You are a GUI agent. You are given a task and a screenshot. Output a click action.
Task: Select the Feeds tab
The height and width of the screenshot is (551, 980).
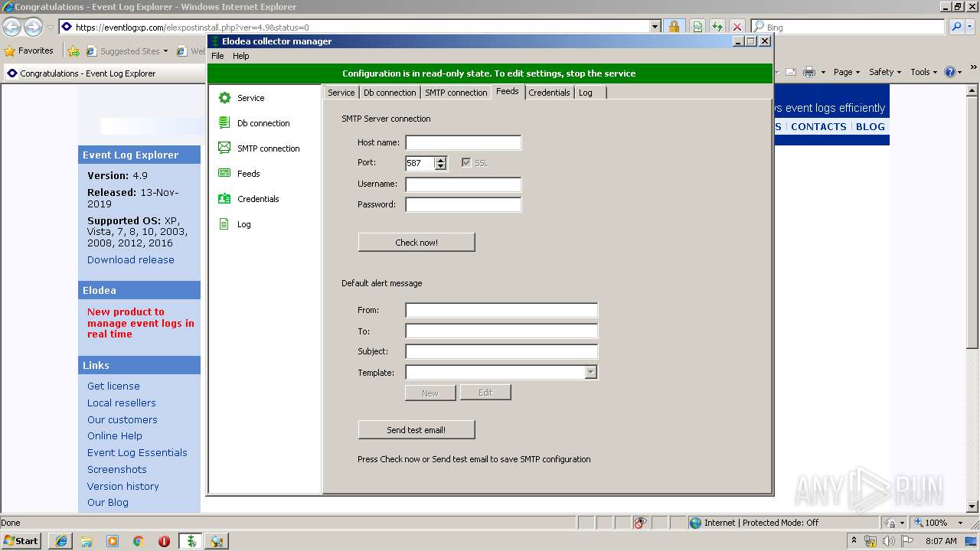click(508, 91)
